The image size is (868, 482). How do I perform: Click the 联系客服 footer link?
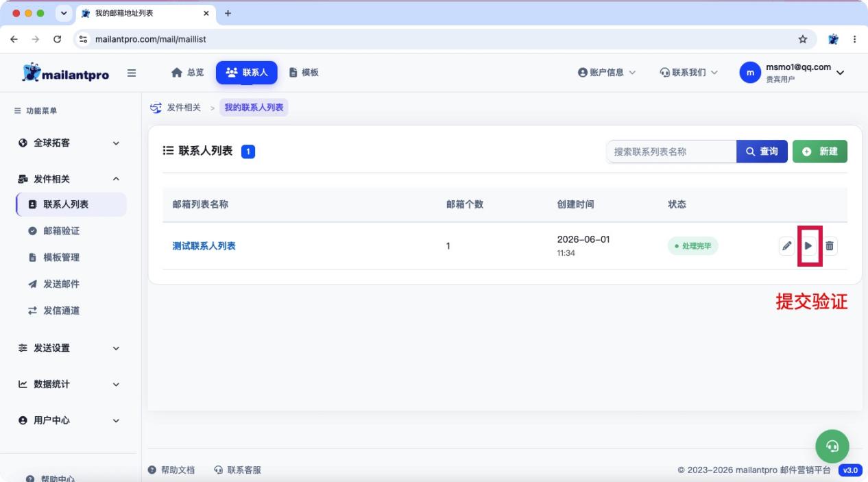(x=238, y=470)
